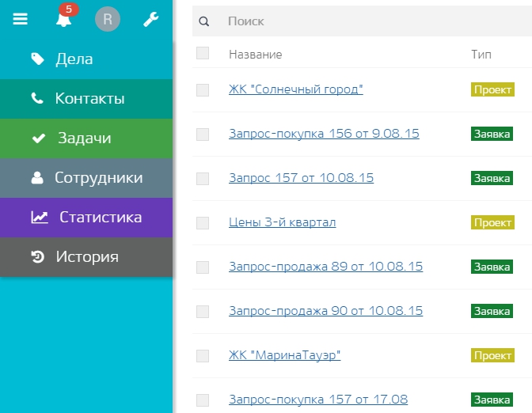Click the person icon beside Сотрудники

tap(37, 177)
